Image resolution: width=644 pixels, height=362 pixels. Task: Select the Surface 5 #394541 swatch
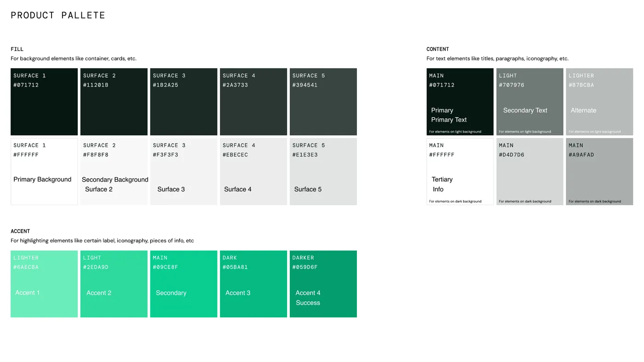323,102
